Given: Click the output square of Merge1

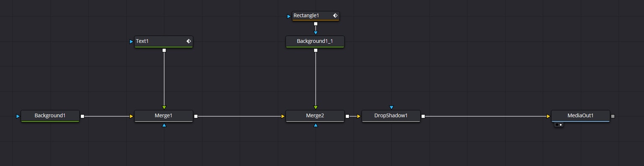Looking at the screenshot, I should 196,116.
